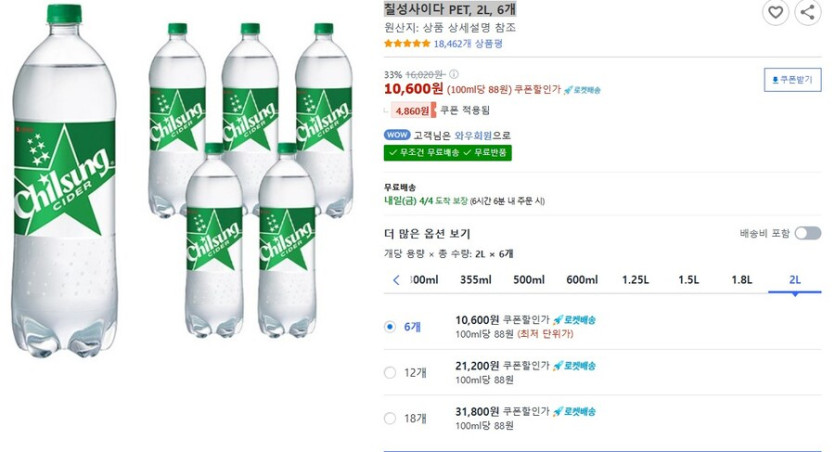Click the rocket delivery badge in the 12개 row

click(x=573, y=366)
